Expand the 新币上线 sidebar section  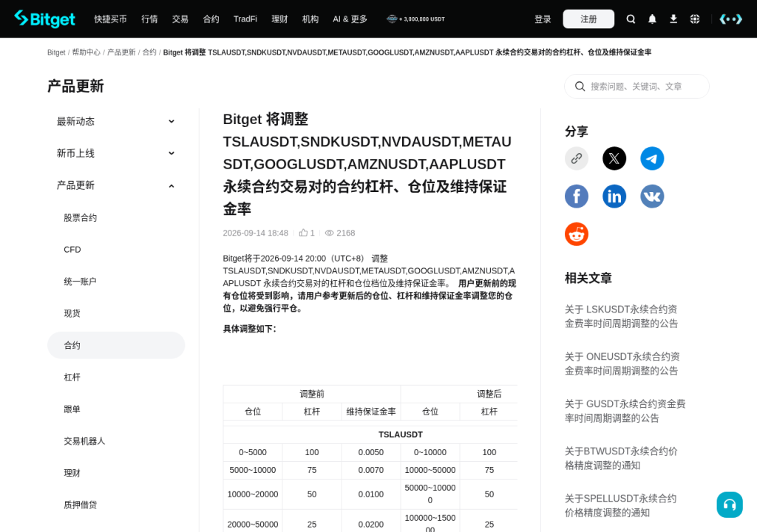[x=116, y=153]
